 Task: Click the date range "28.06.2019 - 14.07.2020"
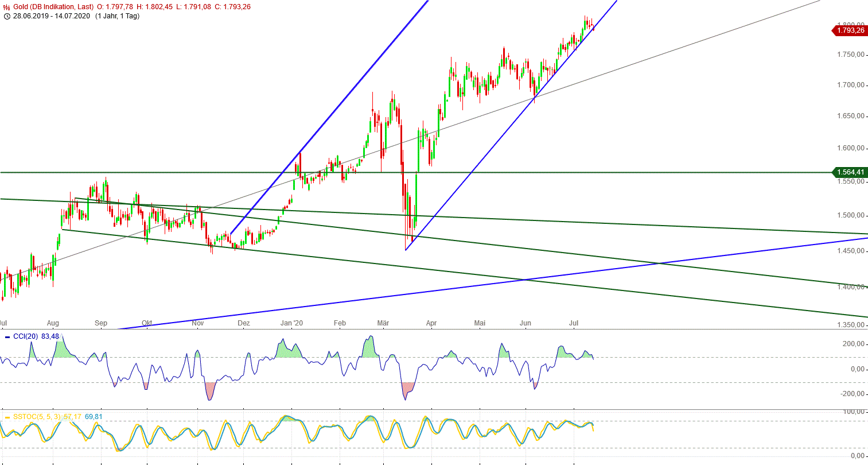52,16
